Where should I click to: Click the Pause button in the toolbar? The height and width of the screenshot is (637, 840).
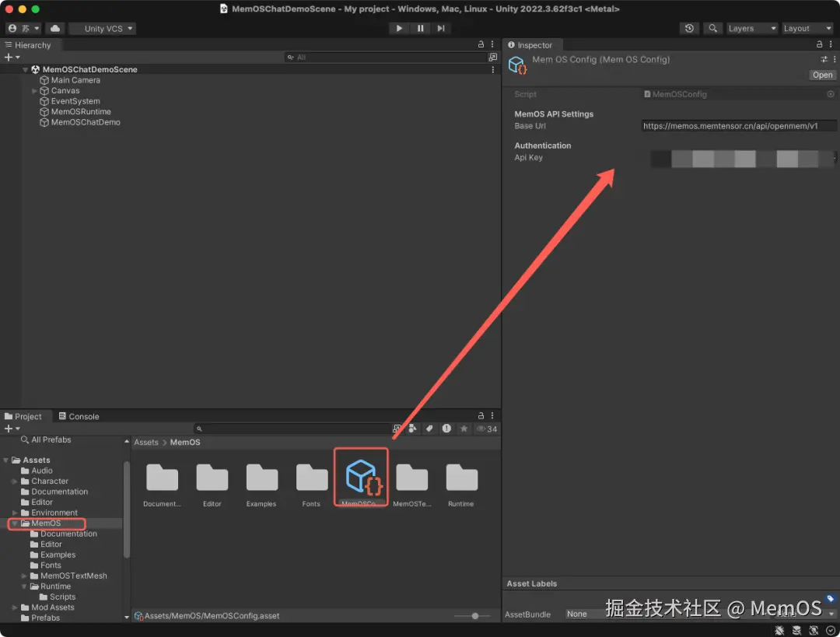(421, 29)
